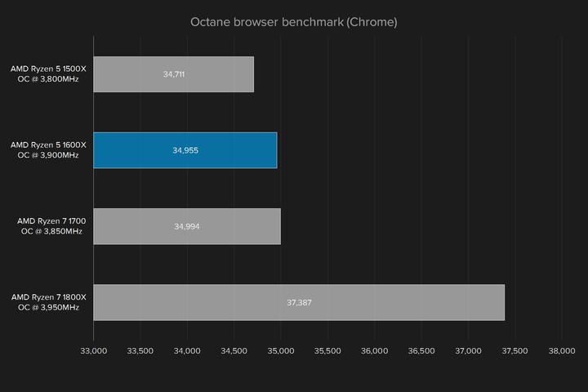This screenshot has width=588, height=392.
Task: Select the 34,000 x-axis tick label
Action: pos(187,352)
